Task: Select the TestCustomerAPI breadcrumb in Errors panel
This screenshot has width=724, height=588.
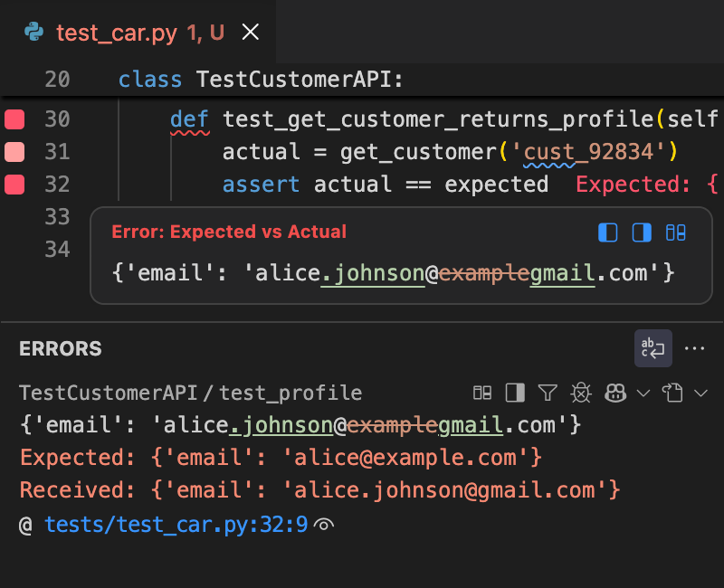Action: point(109,394)
